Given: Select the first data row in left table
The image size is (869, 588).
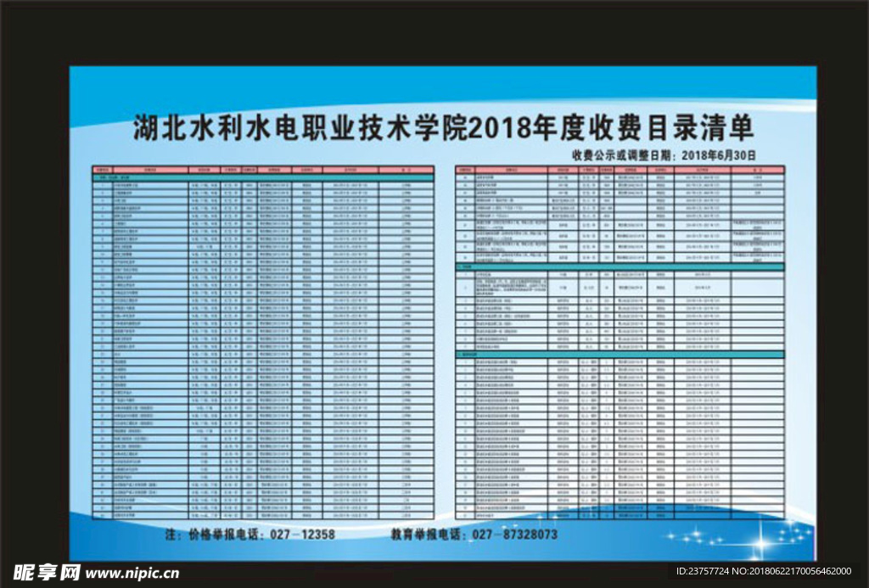Looking at the screenshot, I should pos(263,183).
